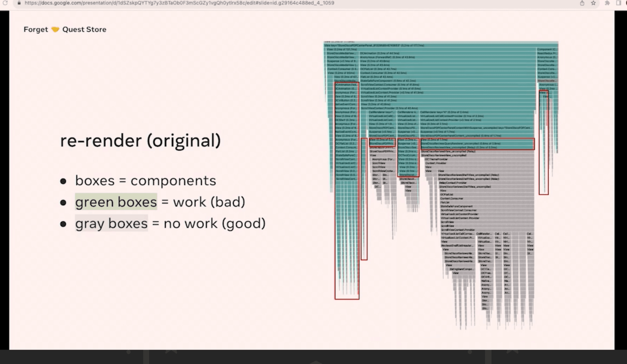Click the 'Forget' word in the slide header
The height and width of the screenshot is (364, 627).
(x=36, y=29)
